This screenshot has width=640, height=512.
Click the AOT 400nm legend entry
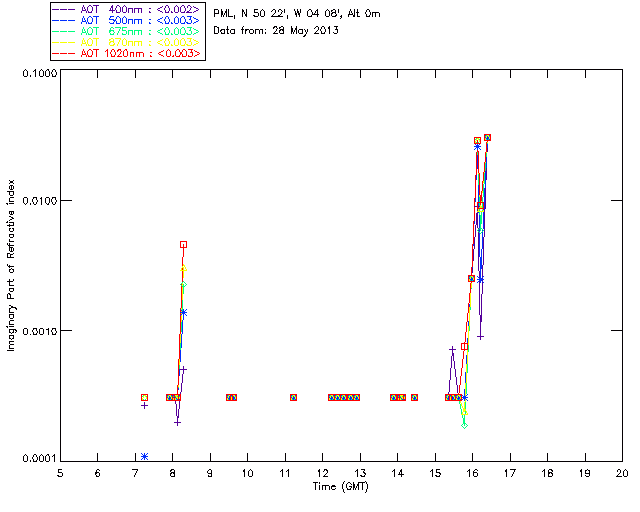pyautogui.click(x=127, y=9)
